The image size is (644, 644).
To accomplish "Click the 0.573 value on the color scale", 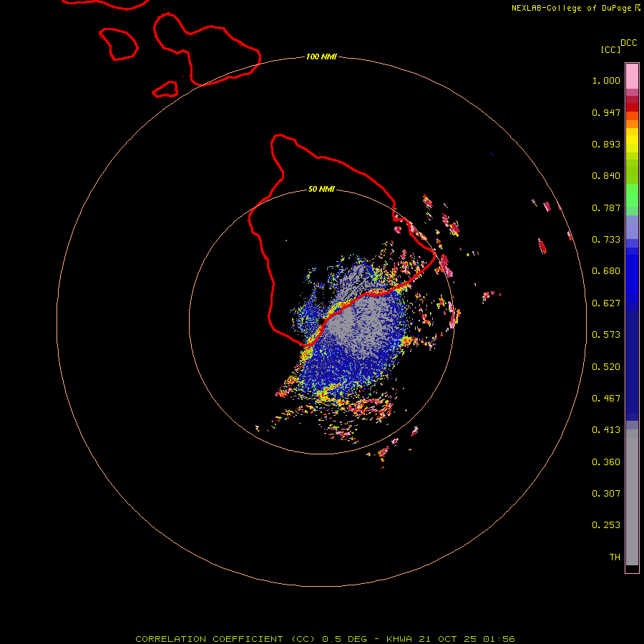I will 606,335.
